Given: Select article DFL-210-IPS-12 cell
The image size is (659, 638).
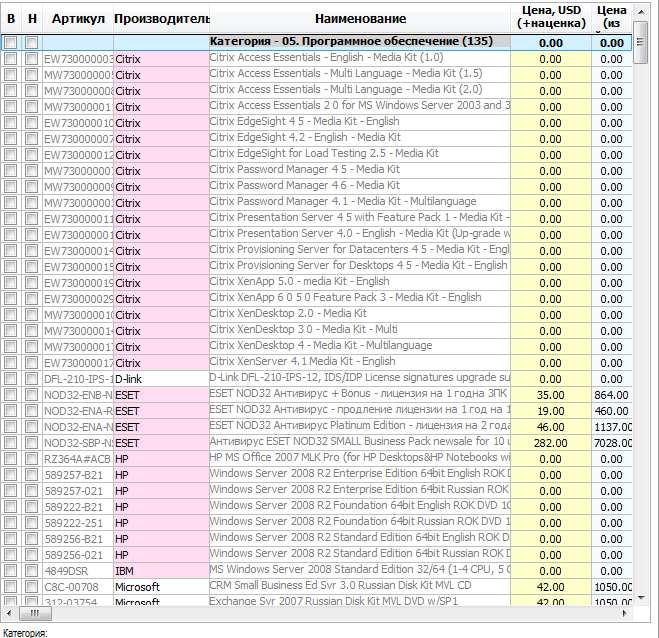Looking at the screenshot, I should point(78,379).
